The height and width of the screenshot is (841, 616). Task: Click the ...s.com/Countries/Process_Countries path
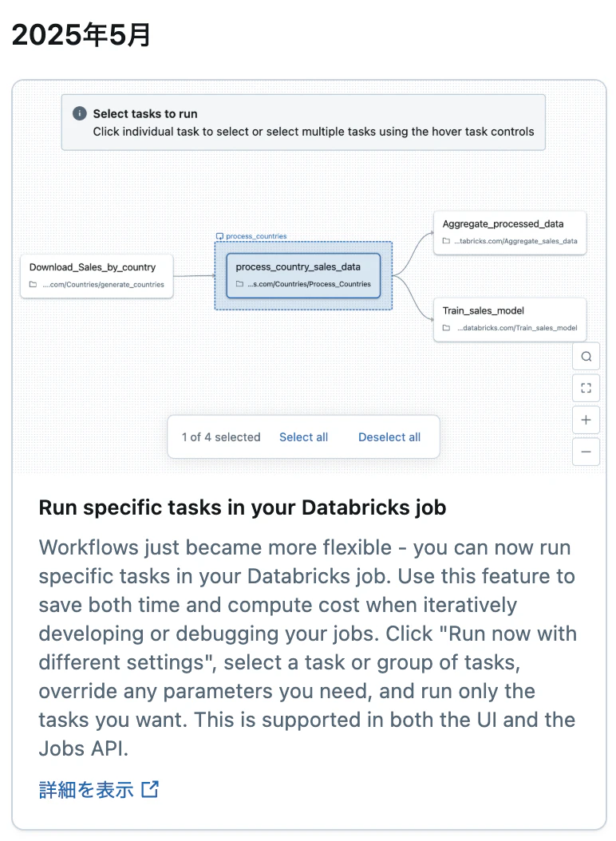pos(309,284)
